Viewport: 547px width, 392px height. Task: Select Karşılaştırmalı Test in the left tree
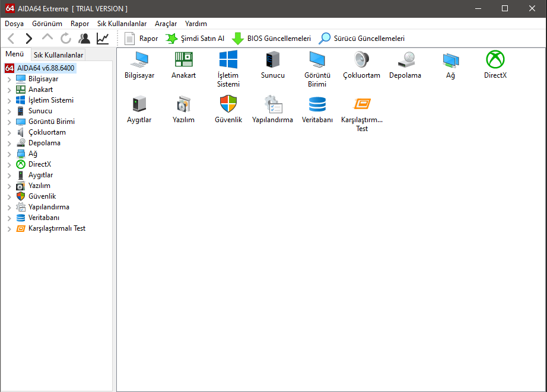[57, 228]
